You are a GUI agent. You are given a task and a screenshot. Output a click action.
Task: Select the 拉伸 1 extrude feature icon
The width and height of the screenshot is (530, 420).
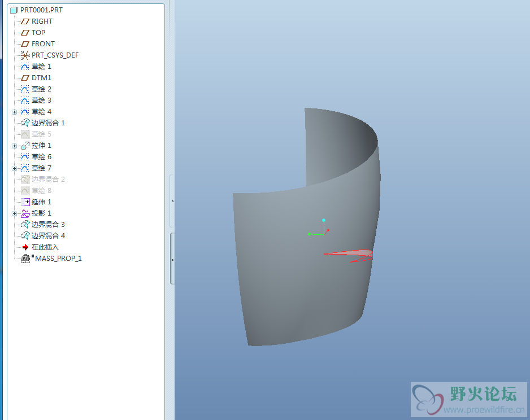point(25,146)
